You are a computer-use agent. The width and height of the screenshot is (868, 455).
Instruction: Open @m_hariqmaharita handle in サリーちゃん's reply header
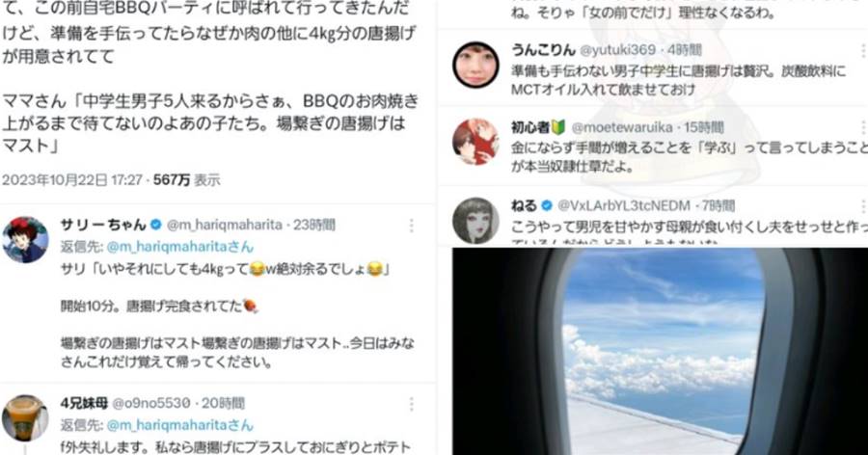(224, 226)
